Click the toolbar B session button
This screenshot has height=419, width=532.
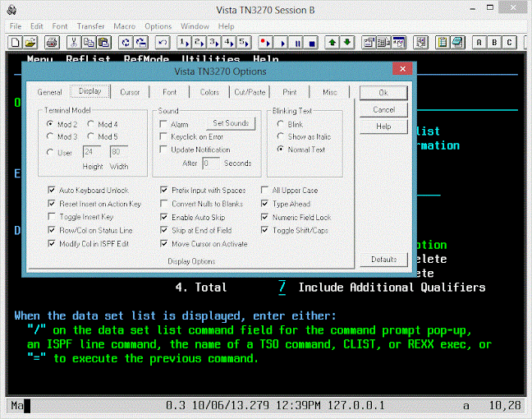[494, 43]
